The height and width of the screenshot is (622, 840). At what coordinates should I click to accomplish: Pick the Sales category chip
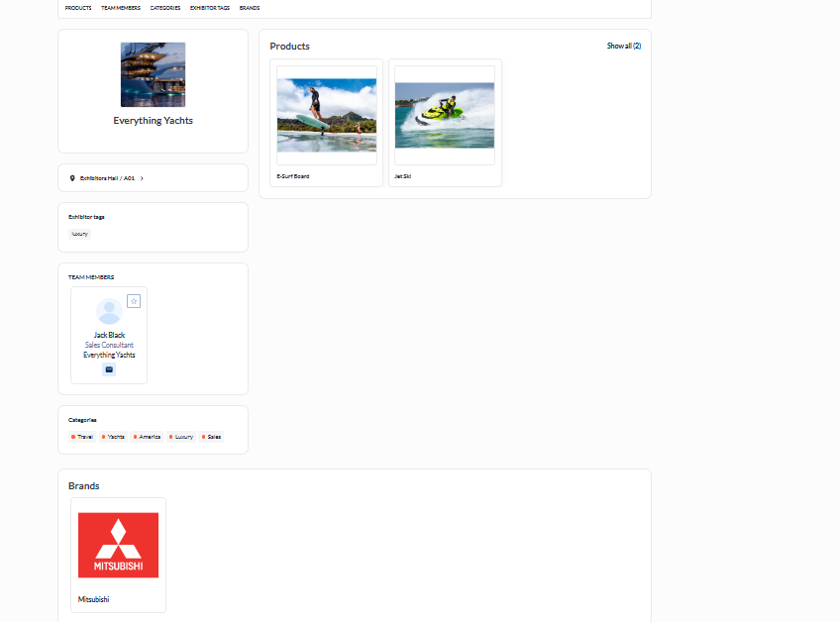211,437
